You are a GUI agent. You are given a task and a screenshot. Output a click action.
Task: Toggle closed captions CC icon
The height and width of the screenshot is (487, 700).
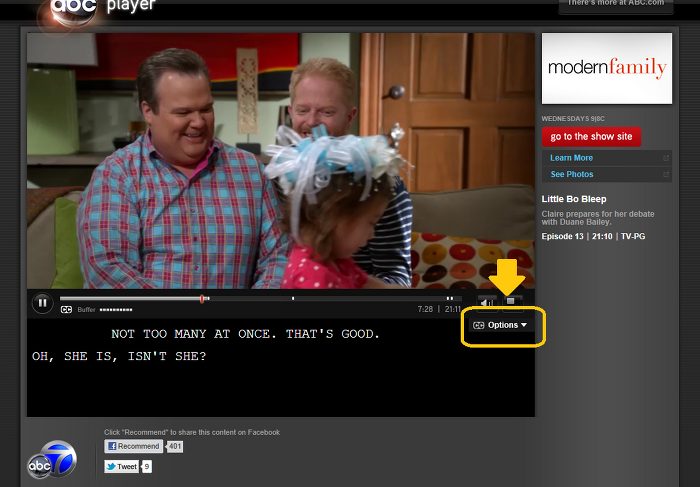(66, 309)
